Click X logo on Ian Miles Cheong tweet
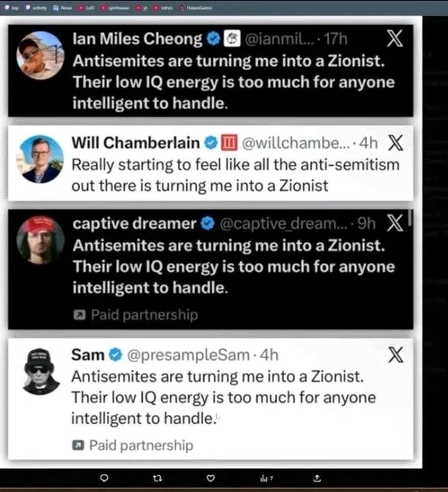Image resolution: width=448 pixels, height=492 pixels. 395,39
